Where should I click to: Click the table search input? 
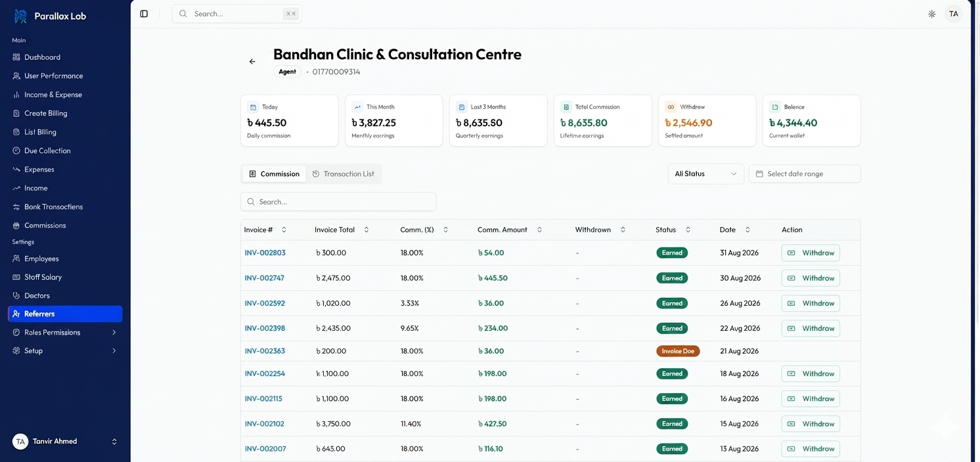[338, 202]
